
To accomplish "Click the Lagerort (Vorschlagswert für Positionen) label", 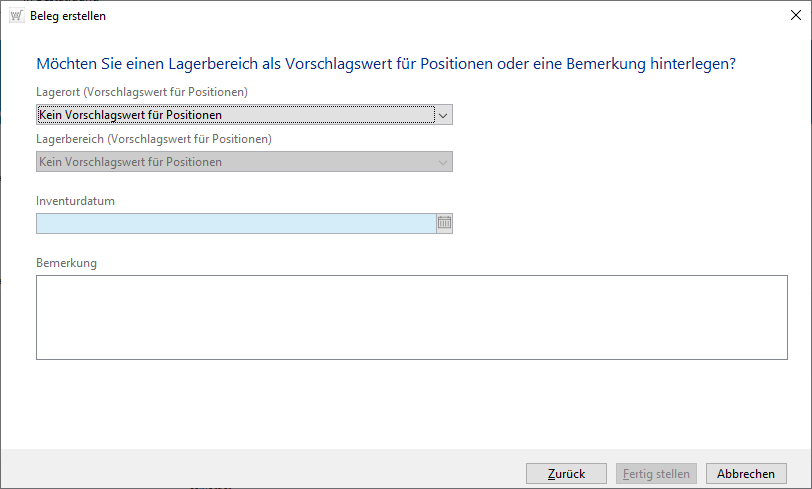I will [142, 92].
